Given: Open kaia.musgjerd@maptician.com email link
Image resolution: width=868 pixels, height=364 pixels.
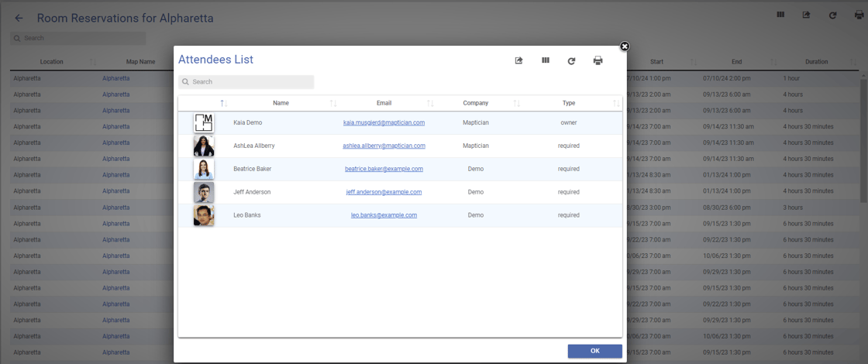Looking at the screenshot, I should pos(384,122).
